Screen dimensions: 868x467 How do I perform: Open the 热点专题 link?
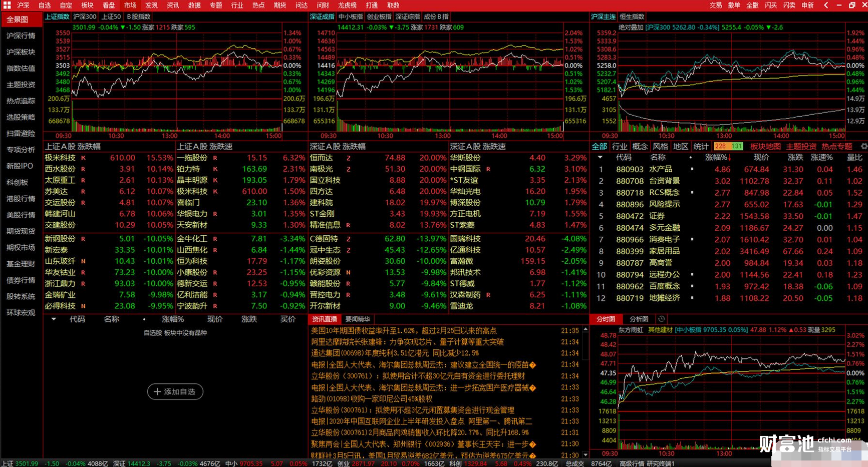(x=836, y=146)
